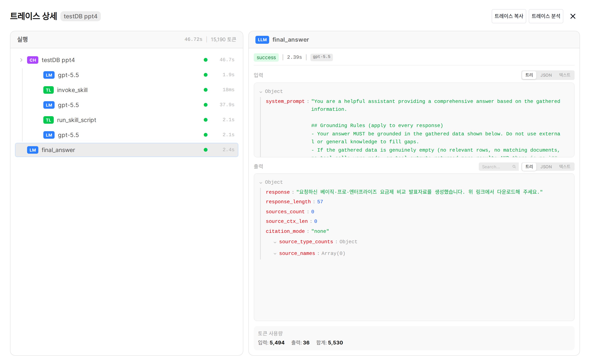Click the 트레이스 상세 page title
590x364 pixels.
click(x=34, y=16)
